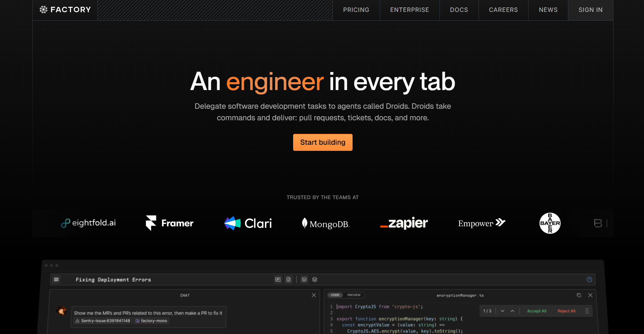644x334 pixels.
Task: Click the Bayer round logo
Action: pos(550,223)
